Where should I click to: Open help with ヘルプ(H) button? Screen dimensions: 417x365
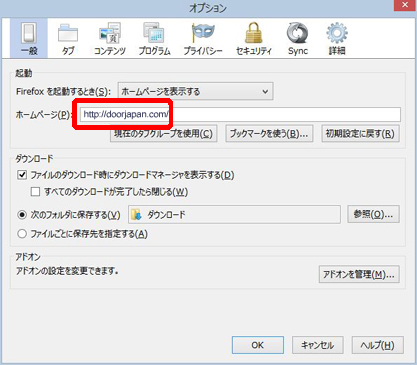pos(378,345)
